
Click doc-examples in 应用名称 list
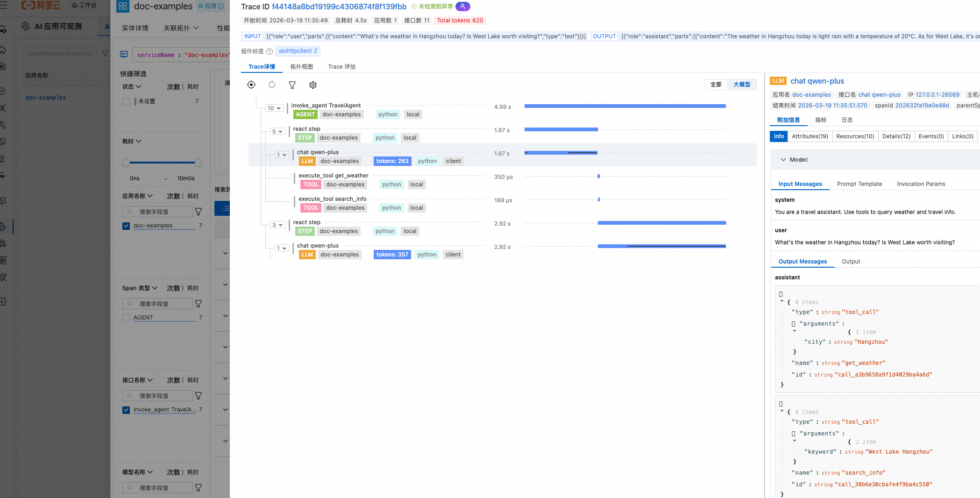click(46, 98)
